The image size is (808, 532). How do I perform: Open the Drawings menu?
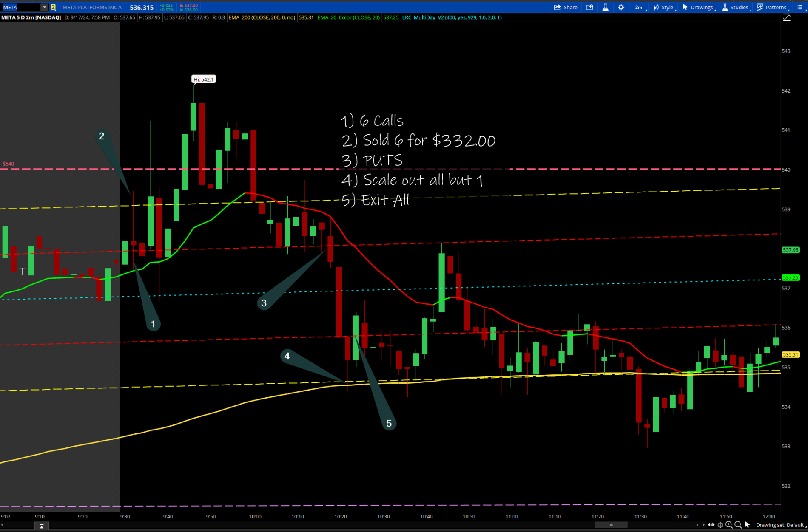[x=698, y=7]
